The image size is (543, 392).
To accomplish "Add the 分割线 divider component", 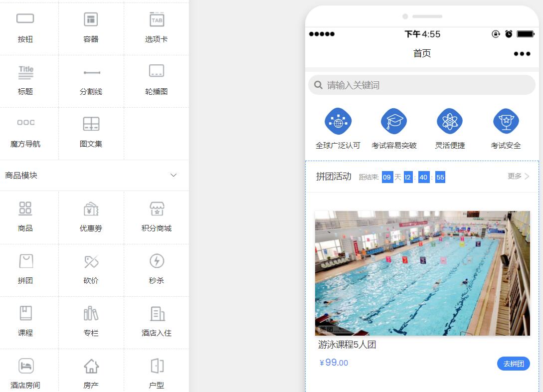I will [x=91, y=81].
